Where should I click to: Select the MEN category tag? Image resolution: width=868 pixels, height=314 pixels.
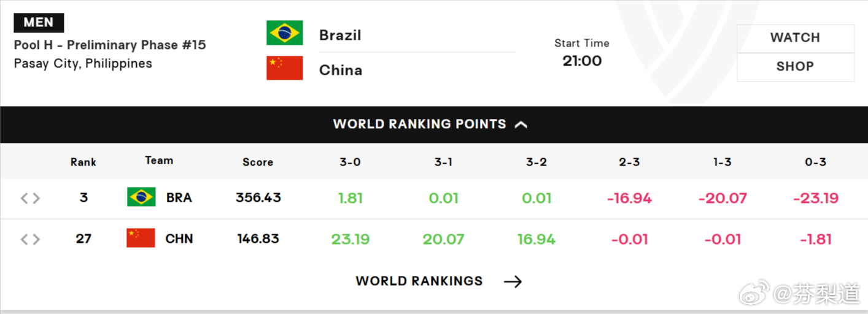[x=39, y=23]
